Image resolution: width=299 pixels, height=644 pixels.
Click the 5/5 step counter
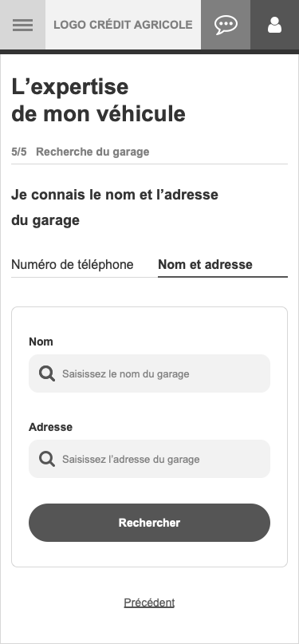19,152
